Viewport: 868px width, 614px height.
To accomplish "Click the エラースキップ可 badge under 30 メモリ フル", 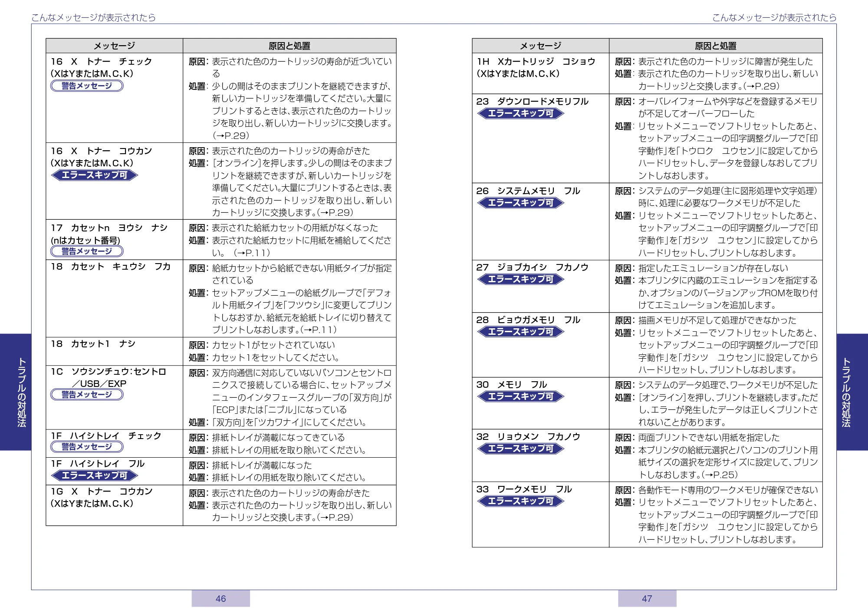I will [x=520, y=396].
